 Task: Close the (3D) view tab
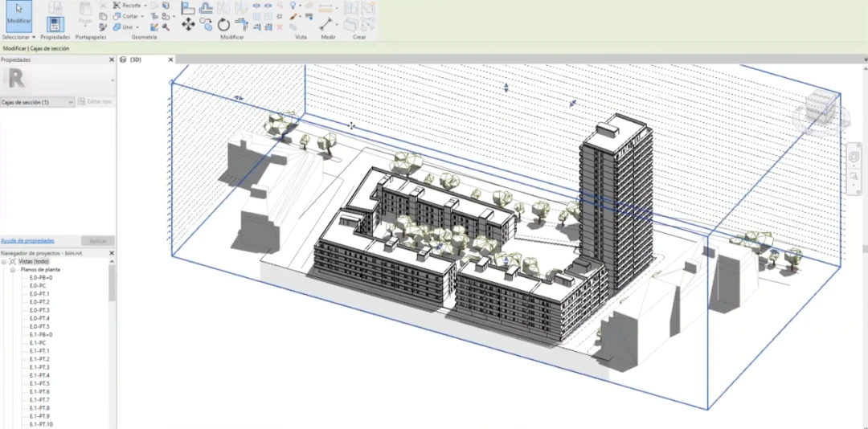point(170,59)
